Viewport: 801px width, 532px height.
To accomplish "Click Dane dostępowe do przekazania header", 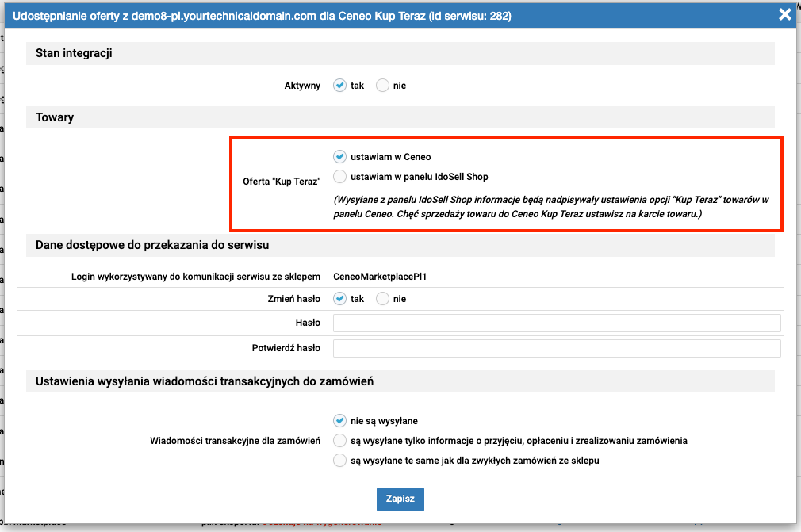I will [x=400, y=245].
